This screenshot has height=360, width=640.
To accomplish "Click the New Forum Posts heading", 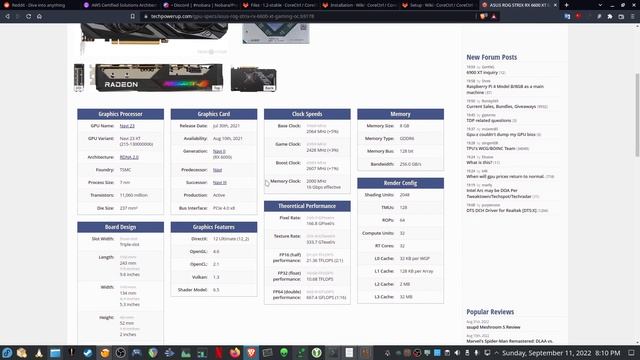I will 491,57.
